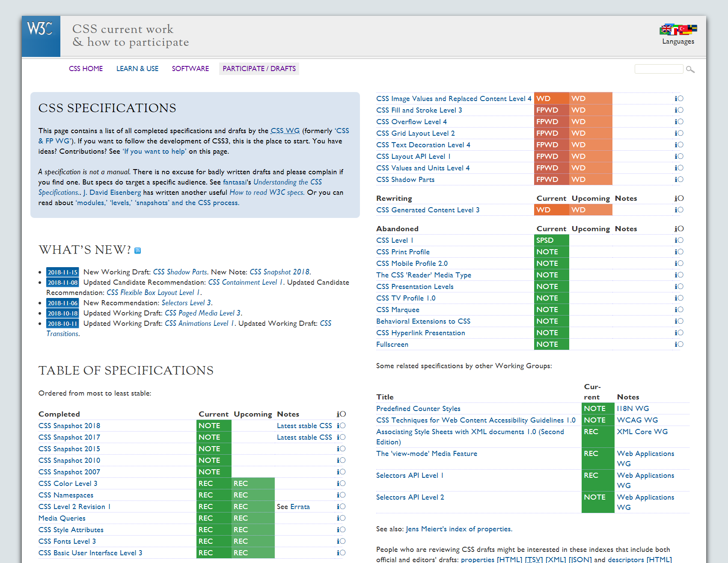Open 'How to read W3C specs' link
Viewport: 728px width, 563px height.
click(x=266, y=192)
